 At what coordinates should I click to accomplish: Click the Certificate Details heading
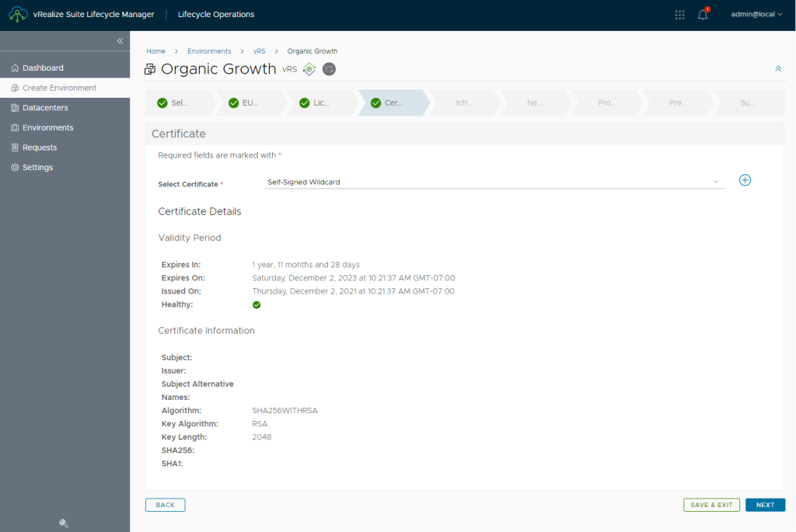(200, 211)
